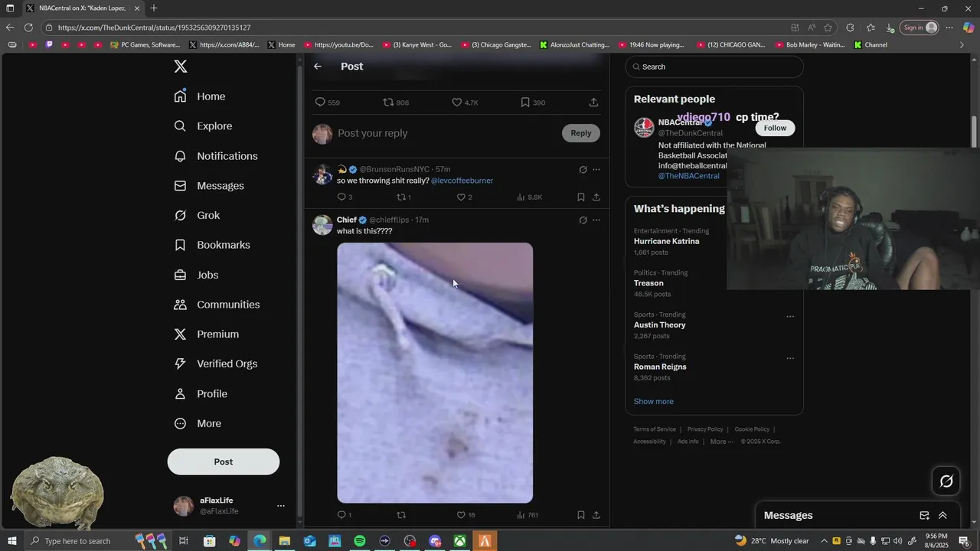
Task: Open the Treason trending topic
Action: [648, 283]
